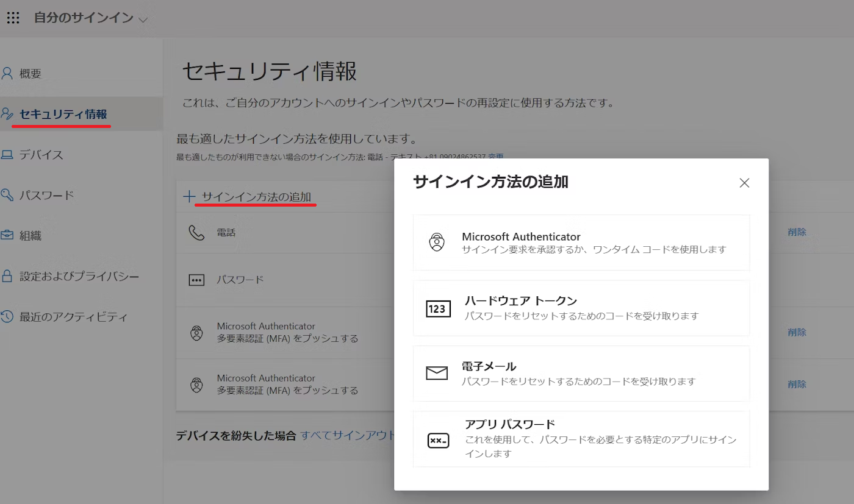Choose アプリ パスワード option in dialog
854x504 pixels.
point(581,439)
